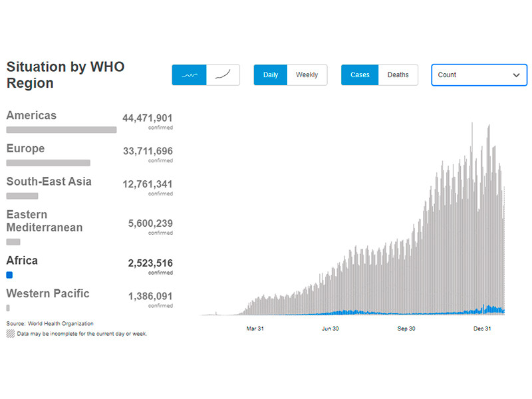This screenshot has height=399, width=532.
Task: Select the Europe region
Action: [x=25, y=148]
